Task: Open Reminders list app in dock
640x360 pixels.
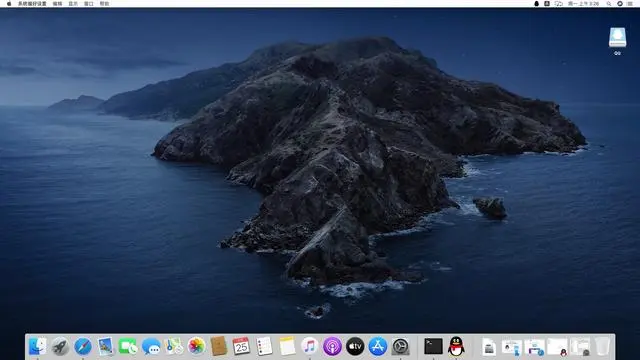Action: pyautogui.click(x=264, y=346)
